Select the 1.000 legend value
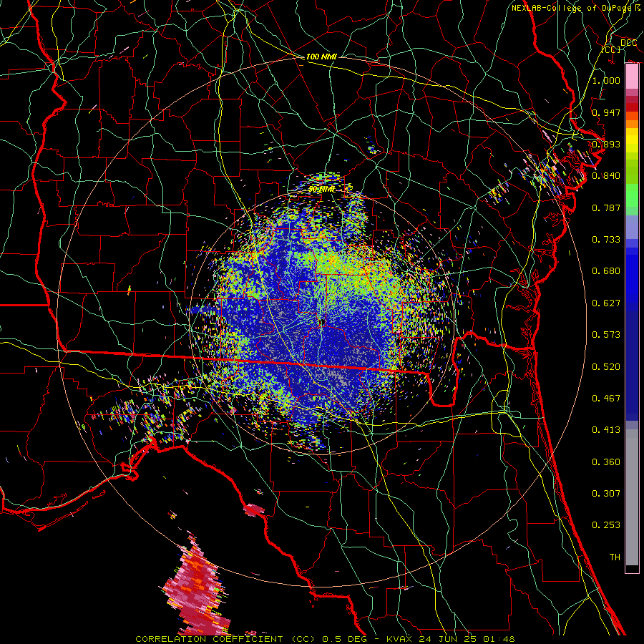The image size is (644, 644). [x=606, y=80]
